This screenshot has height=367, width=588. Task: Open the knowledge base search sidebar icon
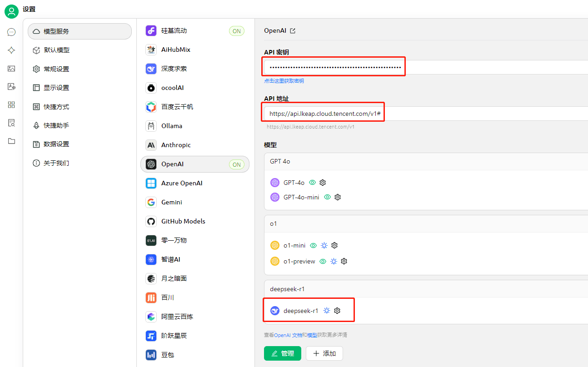pos(11,123)
